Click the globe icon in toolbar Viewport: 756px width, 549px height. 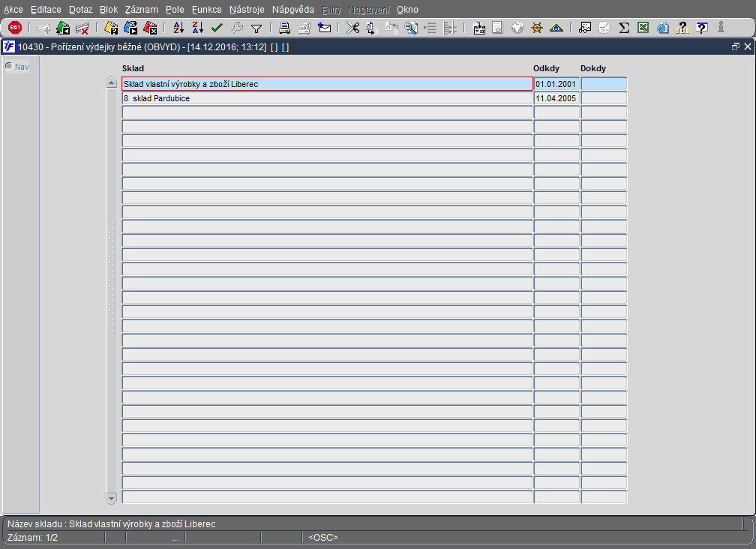[517, 28]
